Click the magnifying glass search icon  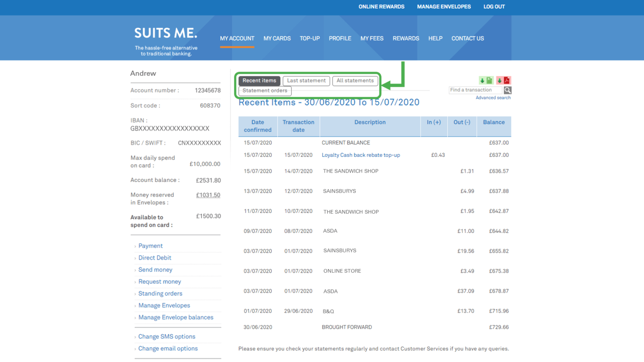[507, 90]
